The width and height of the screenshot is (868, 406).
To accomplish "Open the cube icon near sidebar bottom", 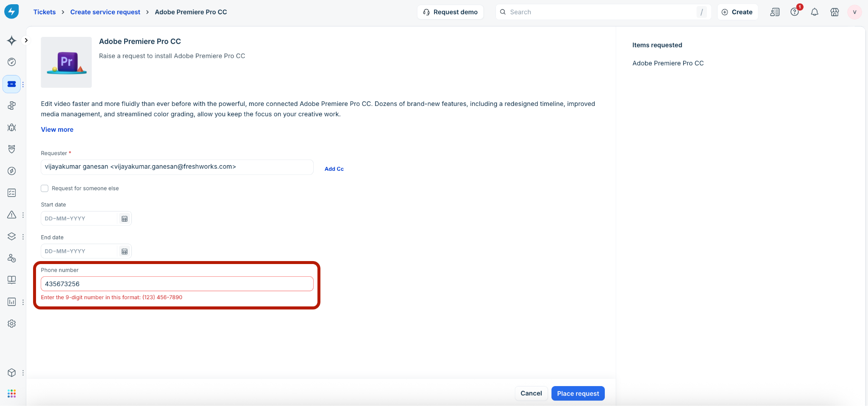I will coord(12,373).
